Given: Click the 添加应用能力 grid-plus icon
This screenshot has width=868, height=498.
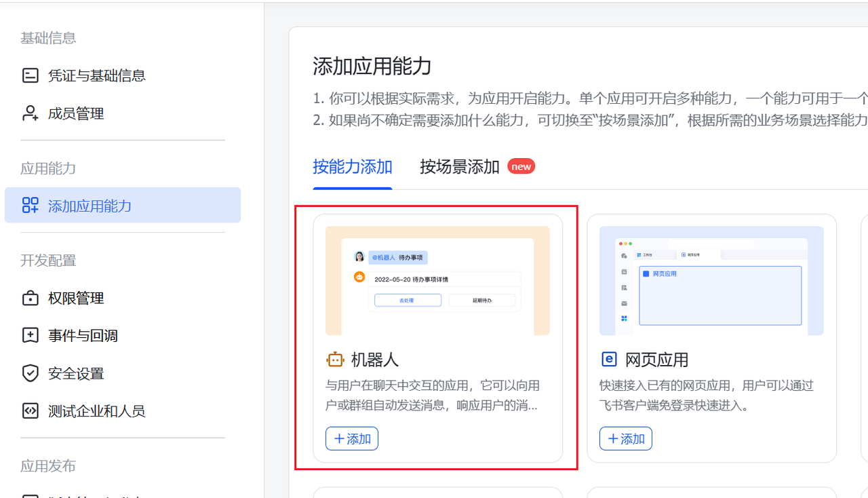Looking at the screenshot, I should (x=31, y=206).
